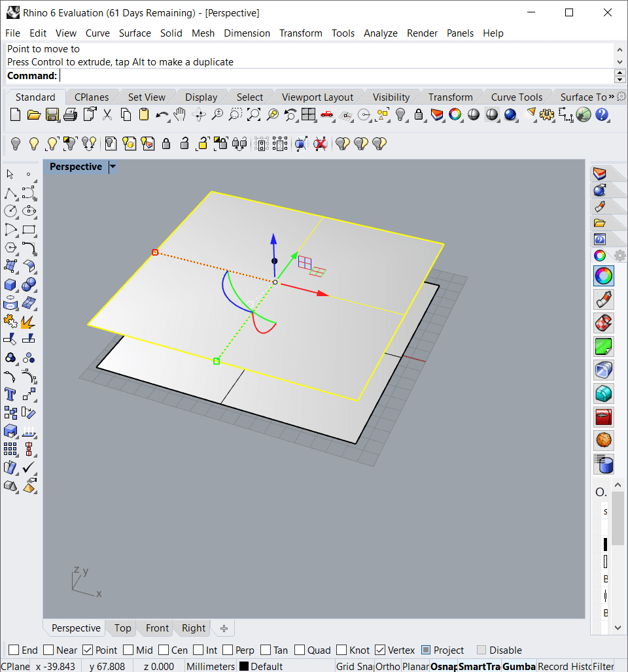
Task: Open the Perspective viewport title dropdown arrow
Action: (x=113, y=167)
